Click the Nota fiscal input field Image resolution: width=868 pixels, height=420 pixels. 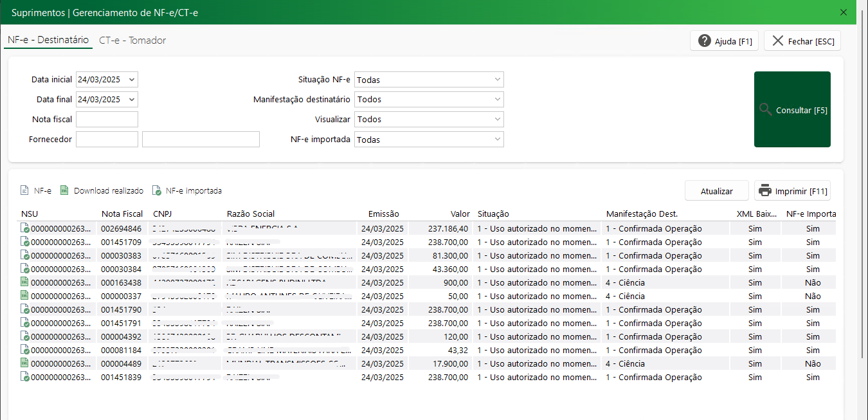point(107,120)
